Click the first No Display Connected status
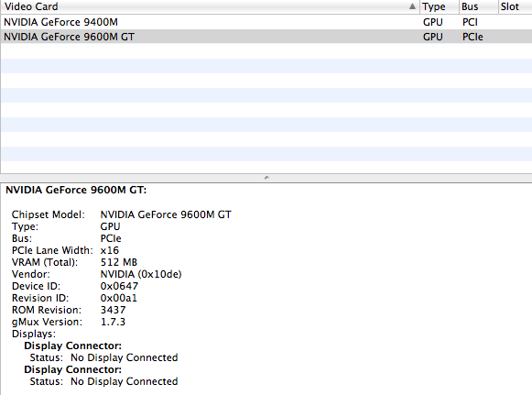 pyautogui.click(x=125, y=357)
